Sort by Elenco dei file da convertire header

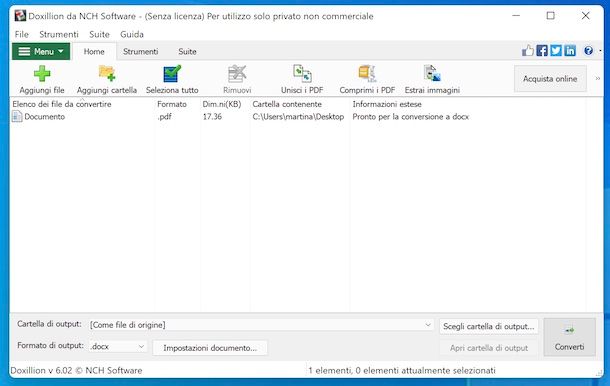click(62, 104)
